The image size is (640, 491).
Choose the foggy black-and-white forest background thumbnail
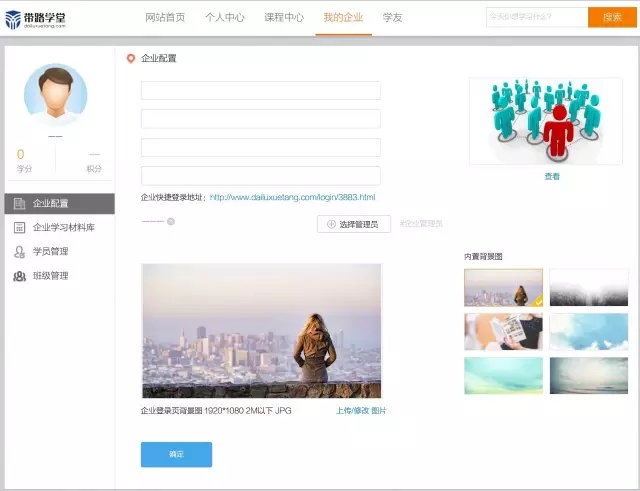click(x=588, y=287)
